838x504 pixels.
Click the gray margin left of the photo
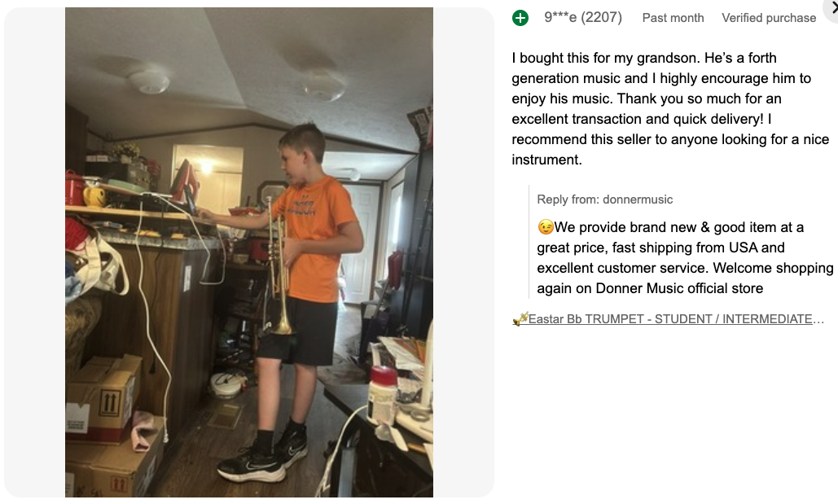click(34, 252)
